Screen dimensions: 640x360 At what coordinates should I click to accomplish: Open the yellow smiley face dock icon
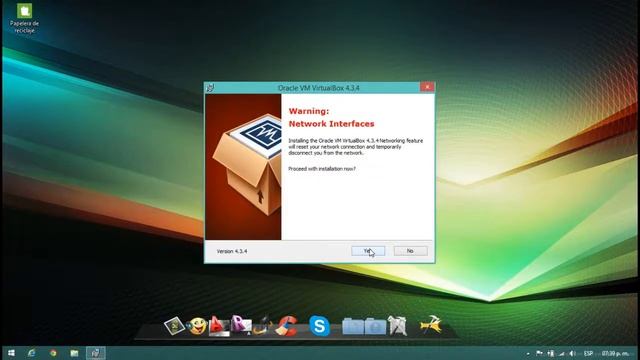(x=198, y=326)
